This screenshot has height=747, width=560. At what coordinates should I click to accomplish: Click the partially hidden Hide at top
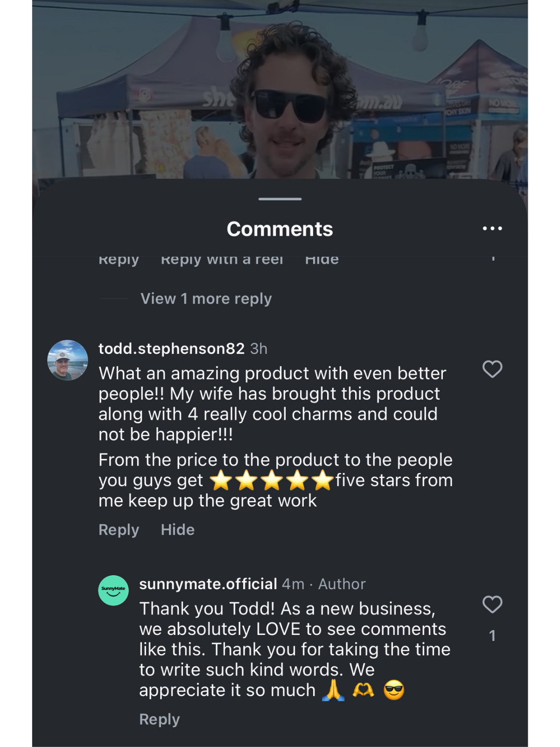point(322,261)
